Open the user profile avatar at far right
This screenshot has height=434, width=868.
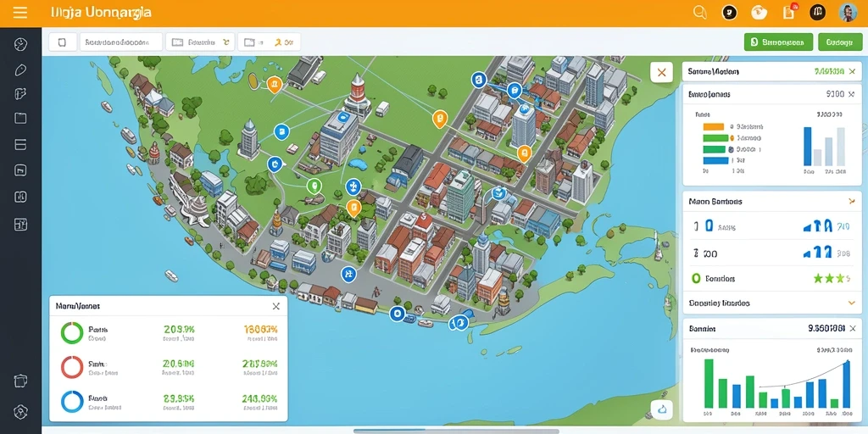(848, 12)
